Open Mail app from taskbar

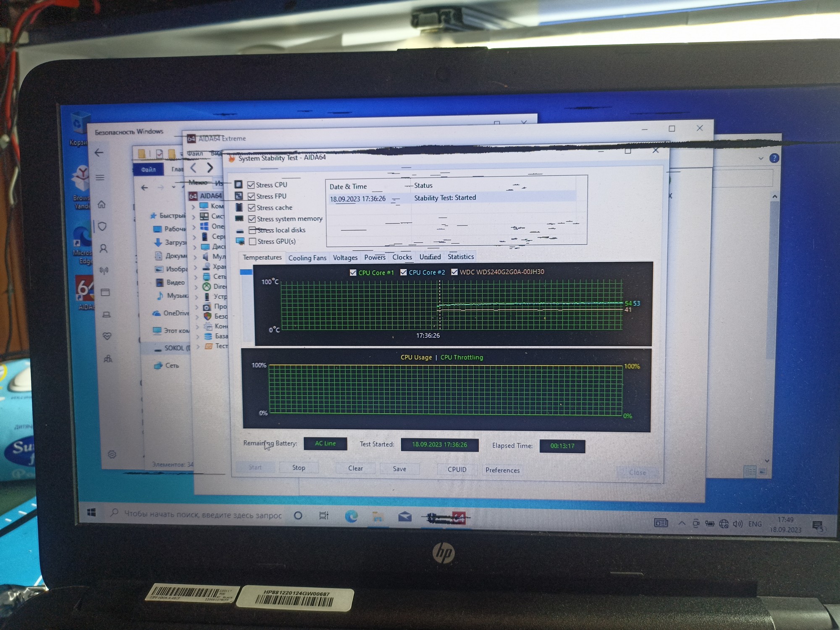pyautogui.click(x=405, y=517)
